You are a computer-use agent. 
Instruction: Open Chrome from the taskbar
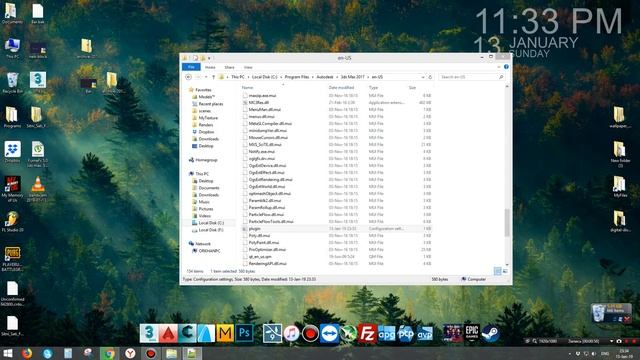pyautogui.click(x=109, y=353)
